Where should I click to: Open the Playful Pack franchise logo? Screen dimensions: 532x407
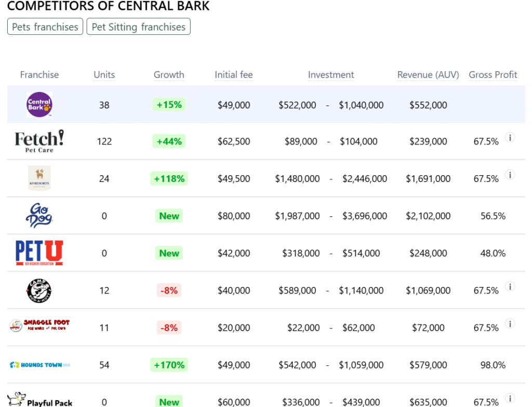(x=39, y=400)
